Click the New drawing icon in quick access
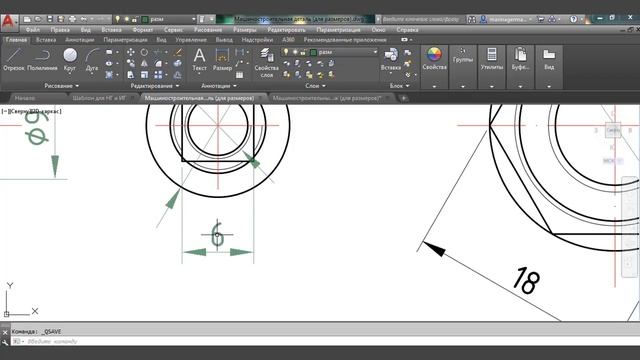Screen dimensions: 640x360 27,19
